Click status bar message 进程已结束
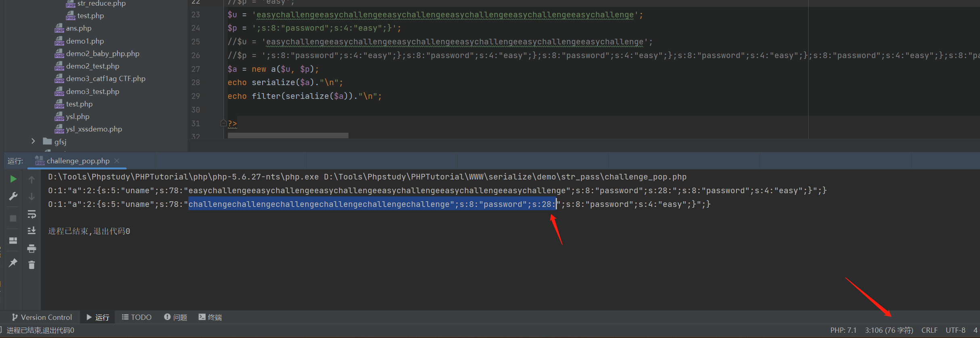The image size is (980, 338). pyautogui.click(x=40, y=330)
